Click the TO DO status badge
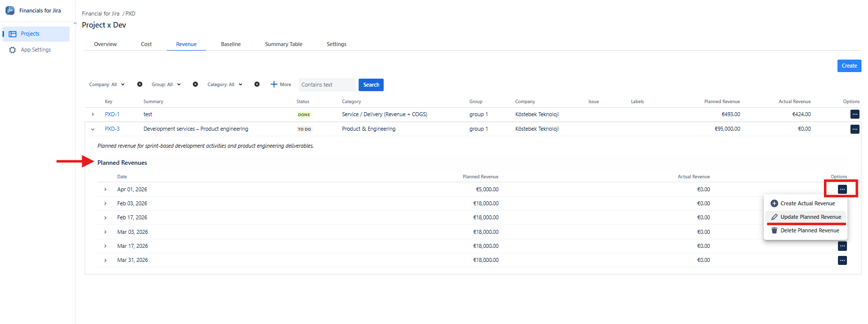Viewport: 868px width, 324px height. (x=304, y=129)
